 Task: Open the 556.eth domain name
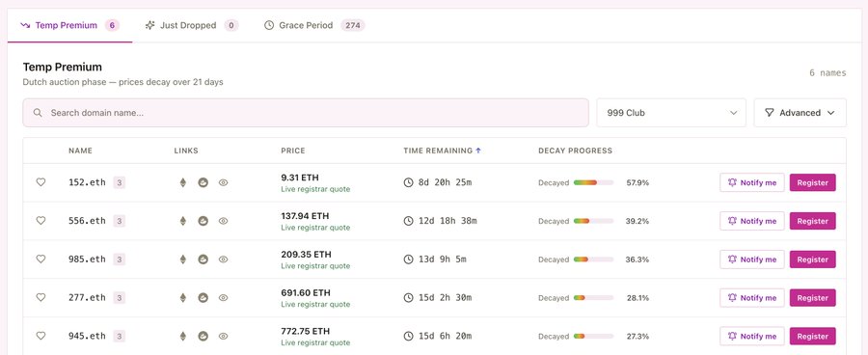point(87,220)
